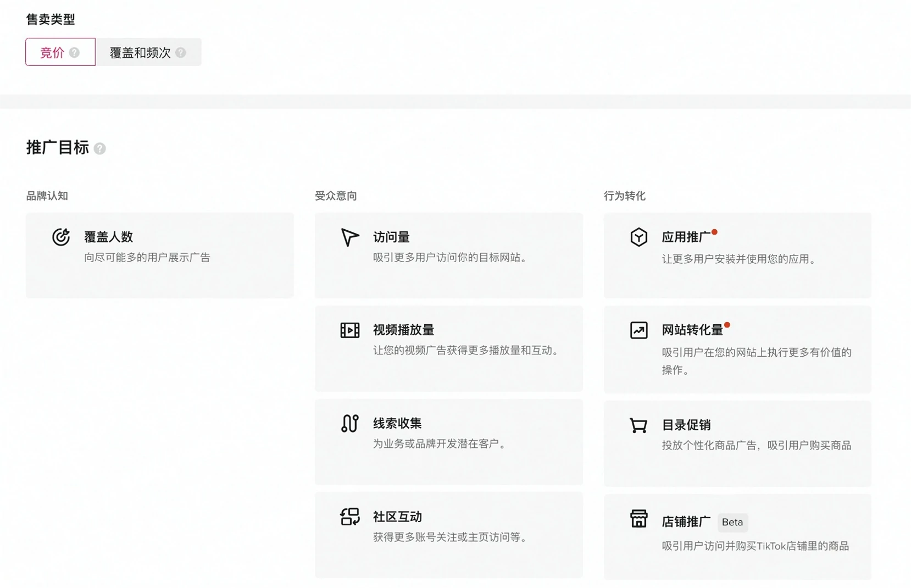Click the target icon for 覆盖人数
Screen dimensions: 911x588
click(61, 237)
